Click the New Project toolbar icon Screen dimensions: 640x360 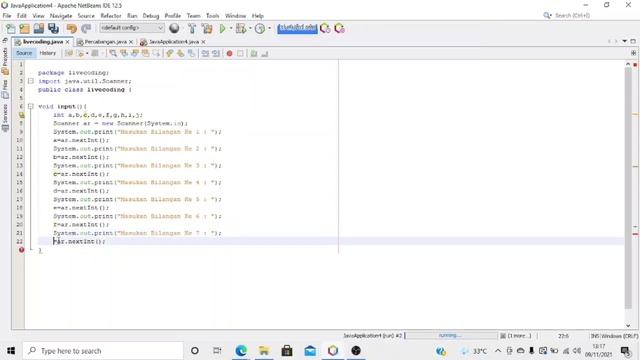(24, 29)
